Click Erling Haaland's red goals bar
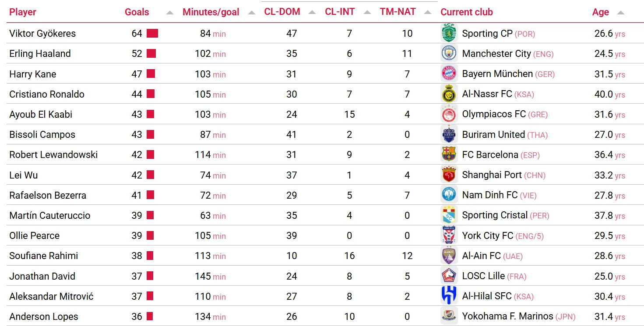The image size is (644, 326). click(151, 53)
